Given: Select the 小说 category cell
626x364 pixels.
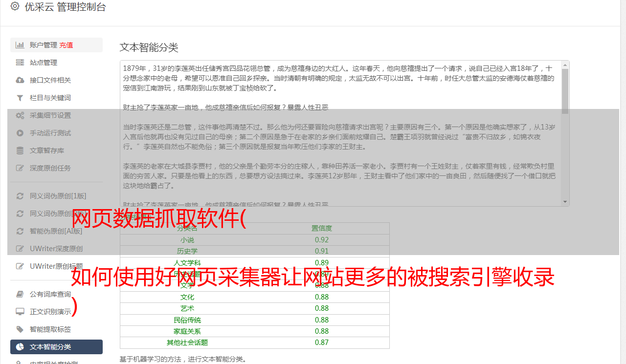Looking at the screenshot, I should point(187,240).
